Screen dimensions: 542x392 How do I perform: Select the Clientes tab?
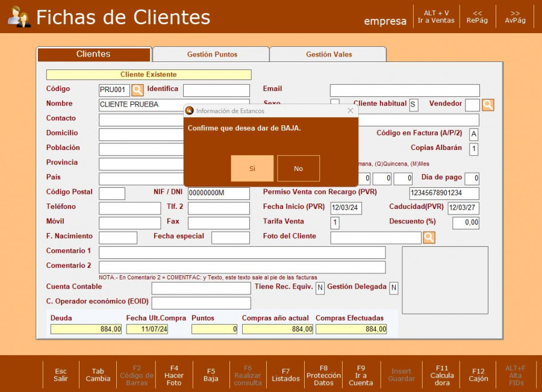coord(93,54)
